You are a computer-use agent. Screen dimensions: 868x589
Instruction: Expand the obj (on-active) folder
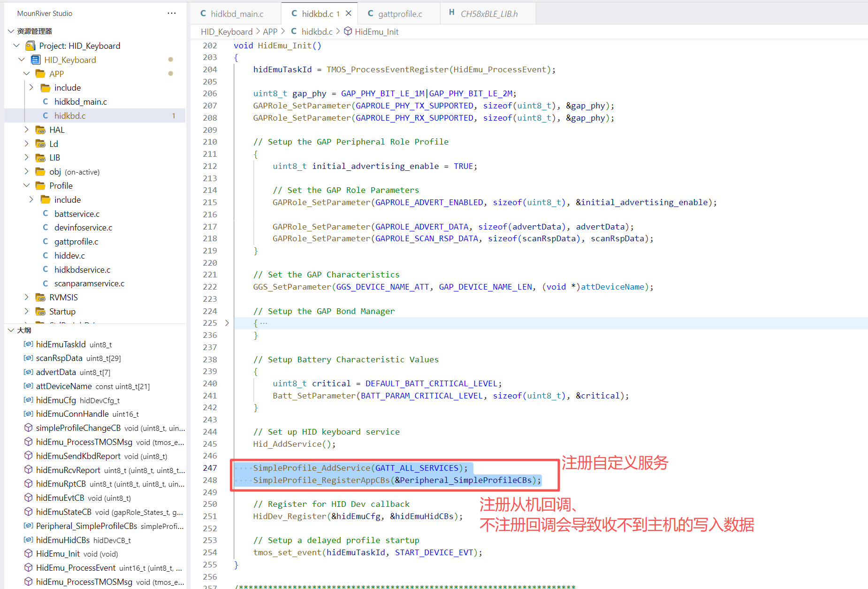click(x=27, y=171)
